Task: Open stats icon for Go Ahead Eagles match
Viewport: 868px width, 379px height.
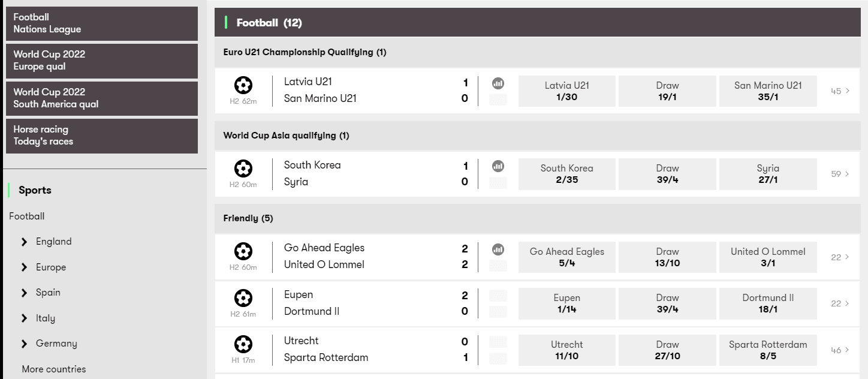Action: click(498, 249)
